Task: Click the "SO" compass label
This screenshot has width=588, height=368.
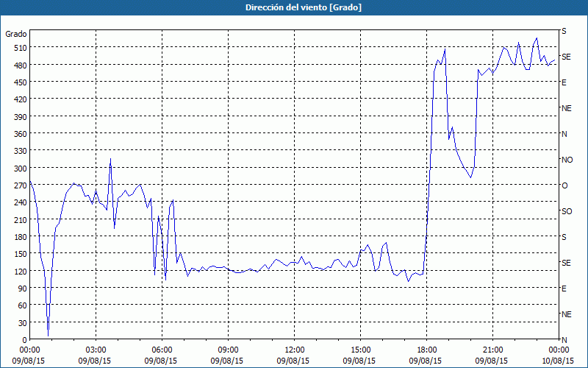Action: point(567,211)
